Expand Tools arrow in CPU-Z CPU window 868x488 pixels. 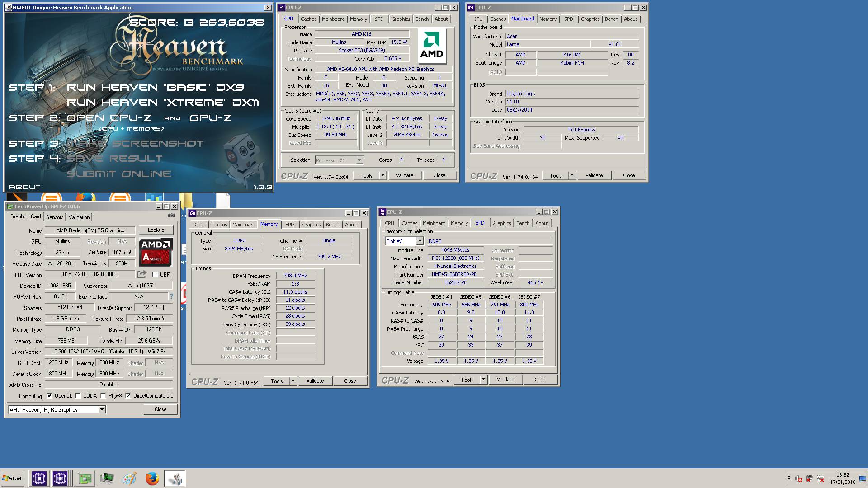pyautogui.click(x=382, y=175)
